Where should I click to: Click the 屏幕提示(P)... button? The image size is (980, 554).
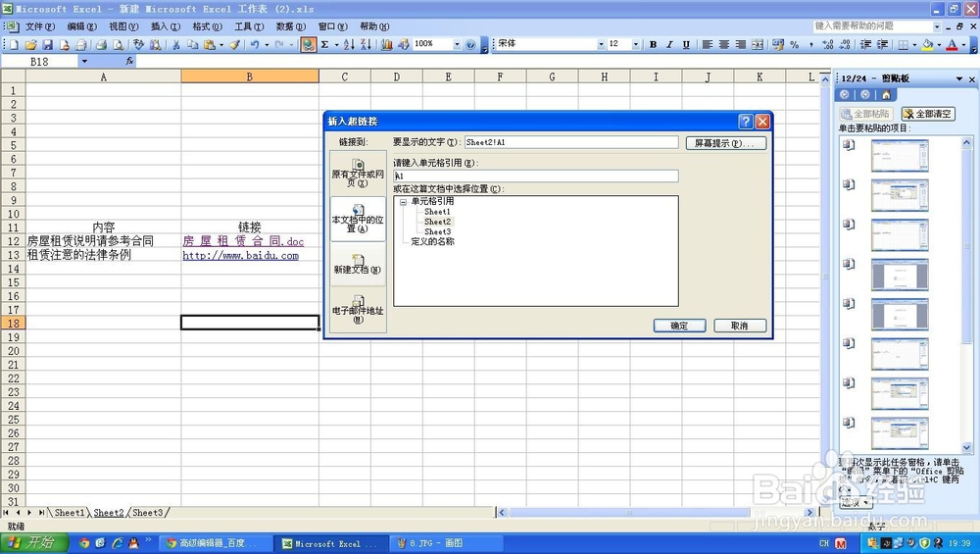pos(725,143)
